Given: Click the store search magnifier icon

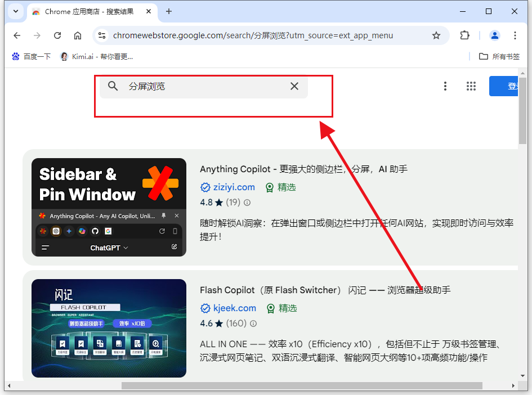Looking at the screenshot, I should coord(113,86).
